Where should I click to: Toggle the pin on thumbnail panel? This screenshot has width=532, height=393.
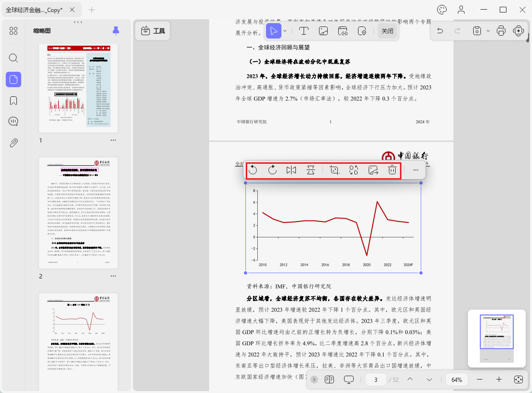116,31
